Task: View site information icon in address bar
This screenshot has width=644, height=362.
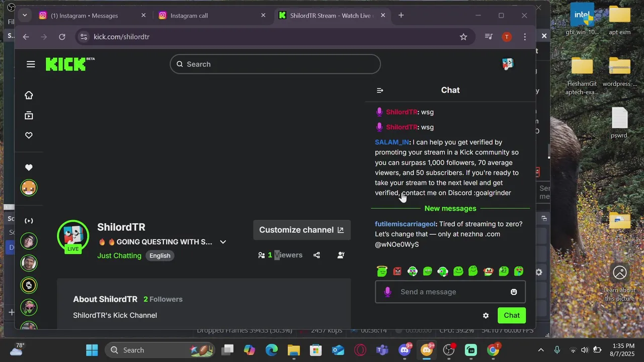Action: (x=84, y=37)
